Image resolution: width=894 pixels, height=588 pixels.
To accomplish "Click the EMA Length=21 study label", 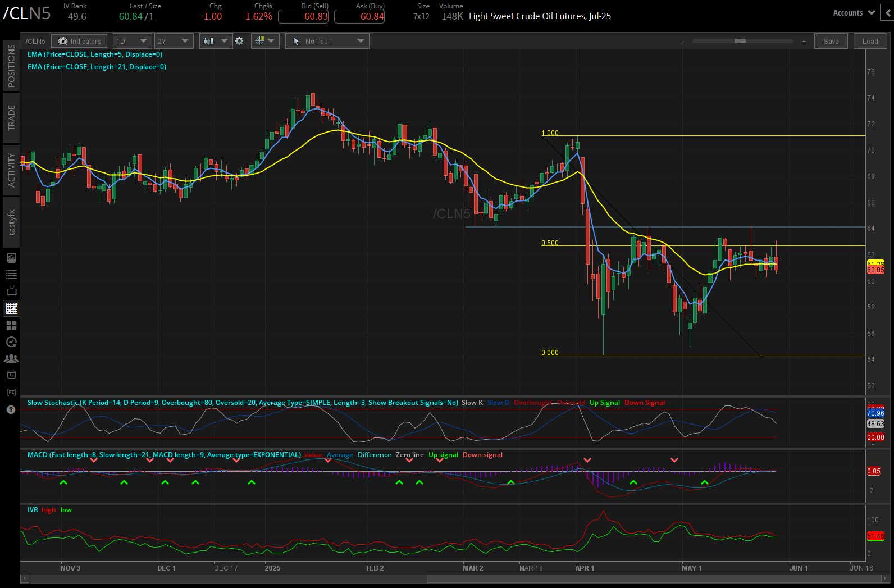I will 97,67.
